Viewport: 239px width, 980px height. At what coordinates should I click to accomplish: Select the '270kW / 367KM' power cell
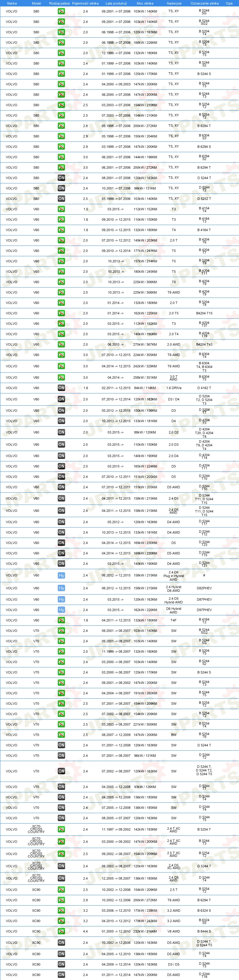click(x=145, y=344)
